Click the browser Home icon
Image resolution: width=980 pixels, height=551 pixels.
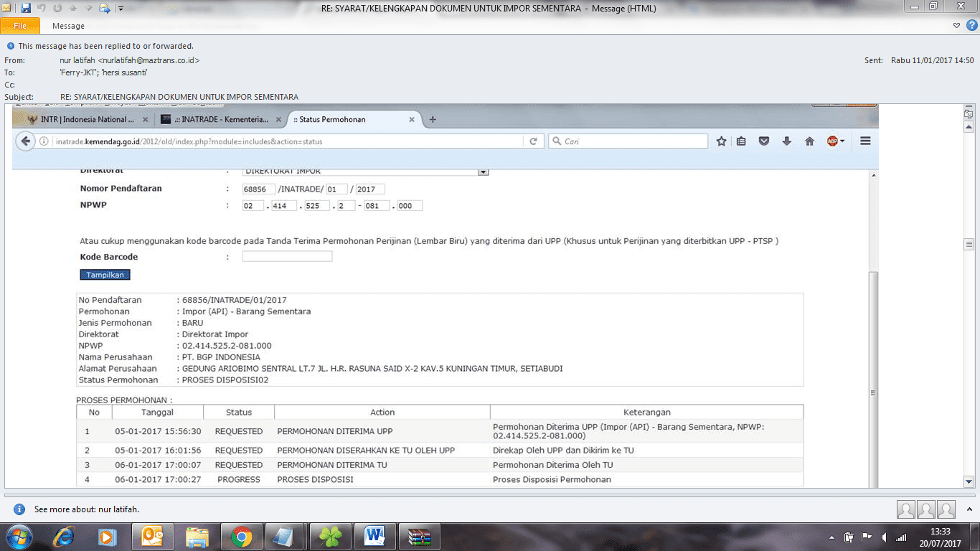pos(809,141)
